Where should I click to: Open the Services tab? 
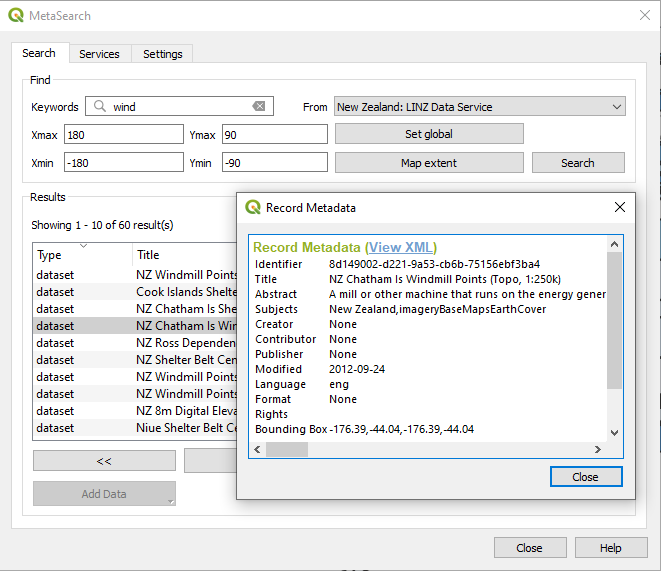[x=99, y=54]
